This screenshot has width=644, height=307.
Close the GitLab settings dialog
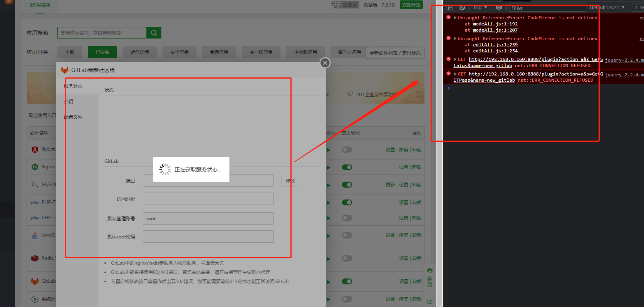point(325,63)
